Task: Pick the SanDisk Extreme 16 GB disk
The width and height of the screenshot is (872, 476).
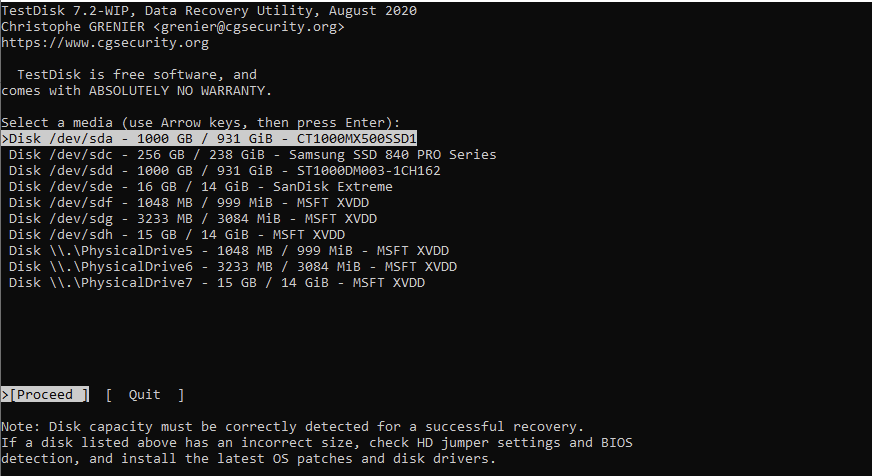Action: pos(200,187)
